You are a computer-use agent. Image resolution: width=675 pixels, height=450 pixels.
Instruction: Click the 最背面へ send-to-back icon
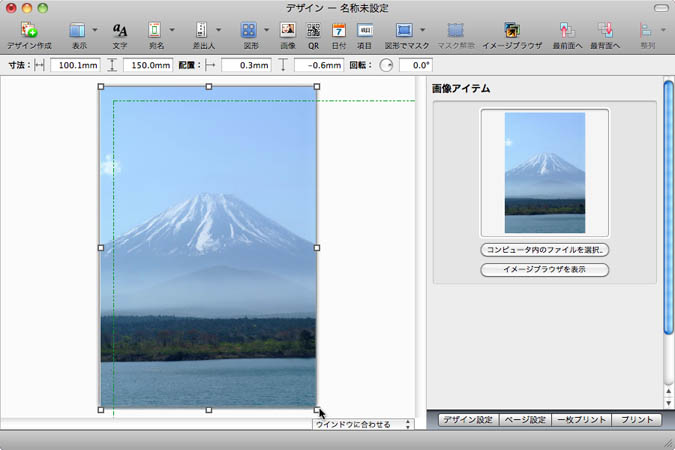pos(604,31)
